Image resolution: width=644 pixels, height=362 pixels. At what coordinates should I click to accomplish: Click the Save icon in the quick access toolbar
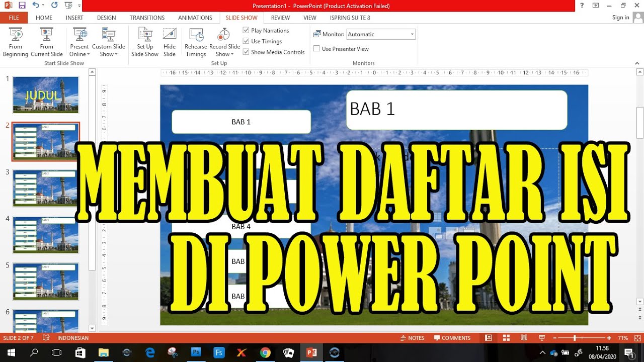[22, 6]
